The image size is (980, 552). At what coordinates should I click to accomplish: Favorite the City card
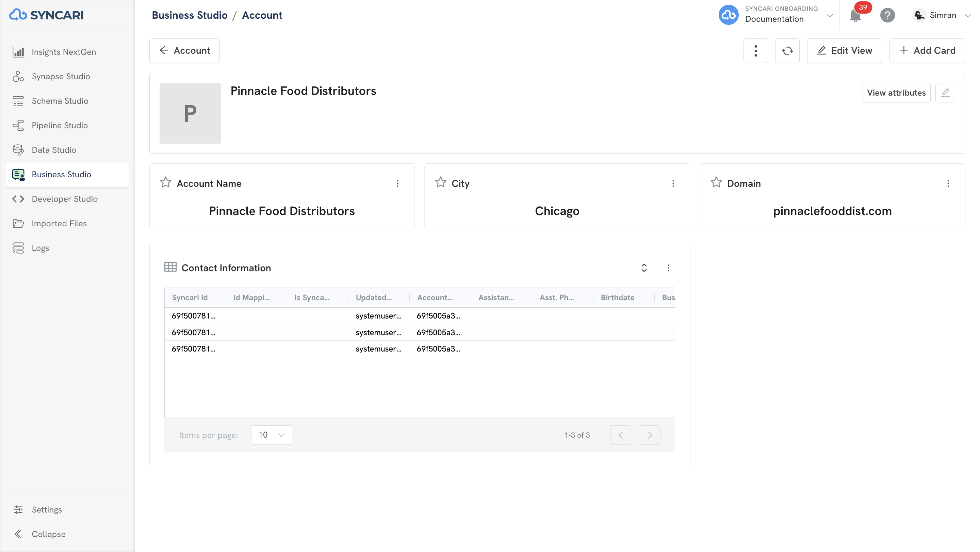441,183
